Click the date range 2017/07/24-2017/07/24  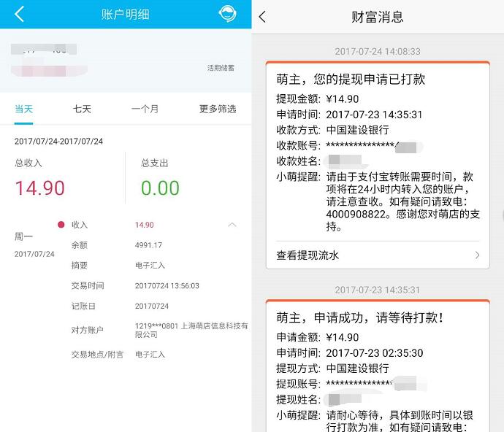pyautogui.click(x=58, y=142)
